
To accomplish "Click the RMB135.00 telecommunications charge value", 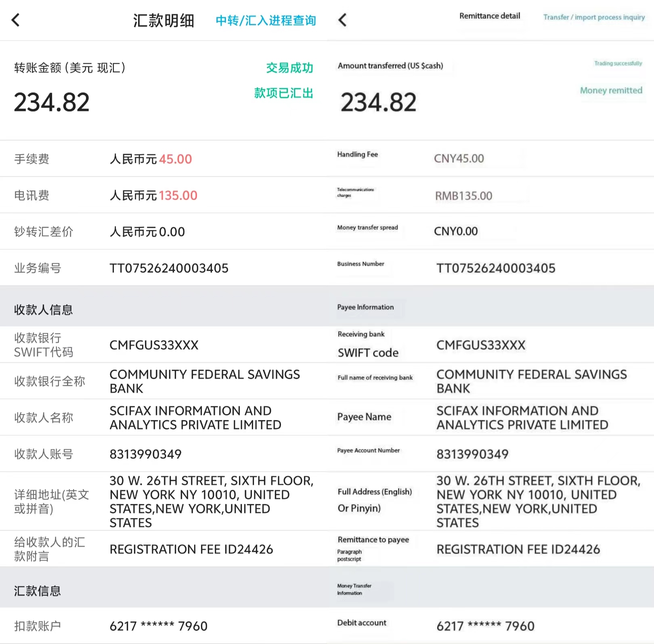I will coord(463,196).
